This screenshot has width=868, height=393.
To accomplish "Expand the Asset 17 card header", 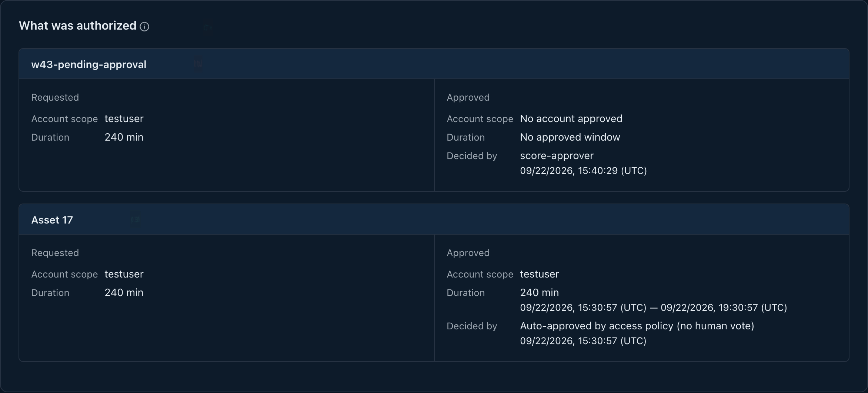I will [x=434, y=219].
